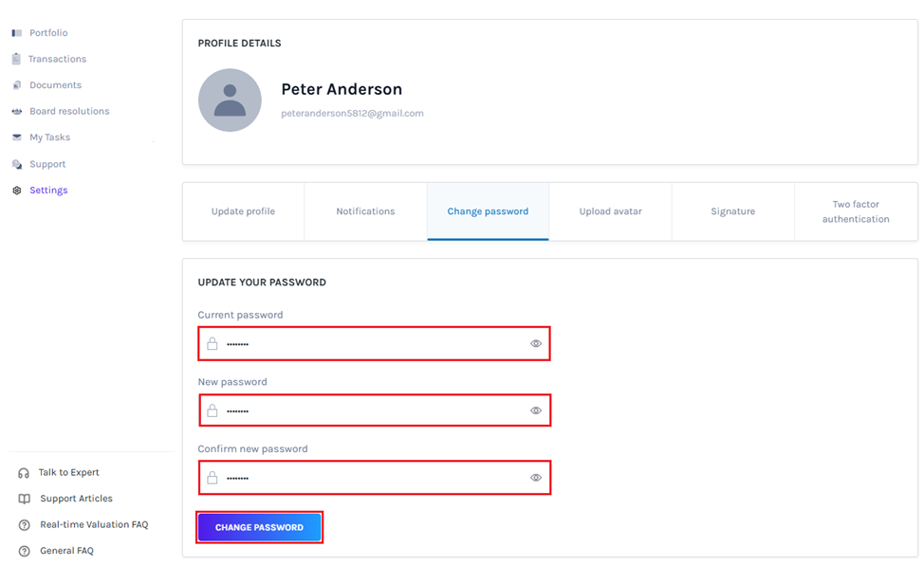This screenshot has width=924, height=565.
Task: Reveal the Current password with the eye toggle
Action: pos(535,343)
